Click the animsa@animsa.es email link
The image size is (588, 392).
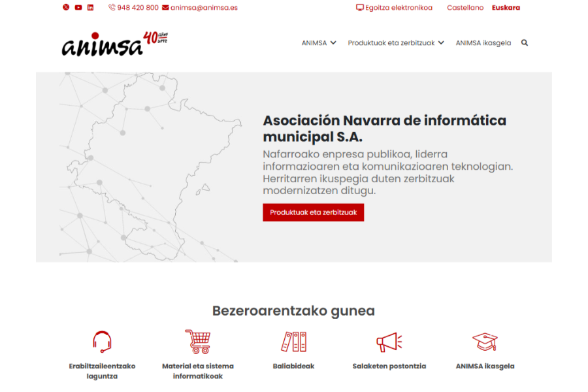pos(204,7)
